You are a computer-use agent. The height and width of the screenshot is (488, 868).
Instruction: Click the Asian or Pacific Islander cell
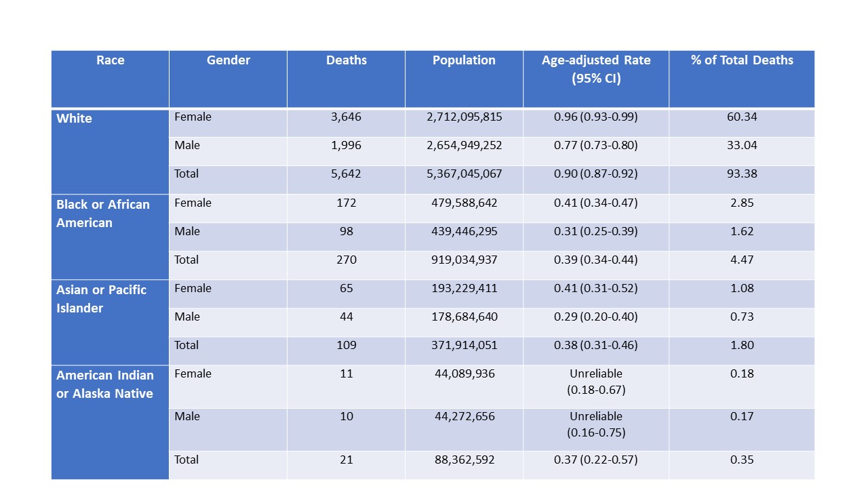click(101, 299)
